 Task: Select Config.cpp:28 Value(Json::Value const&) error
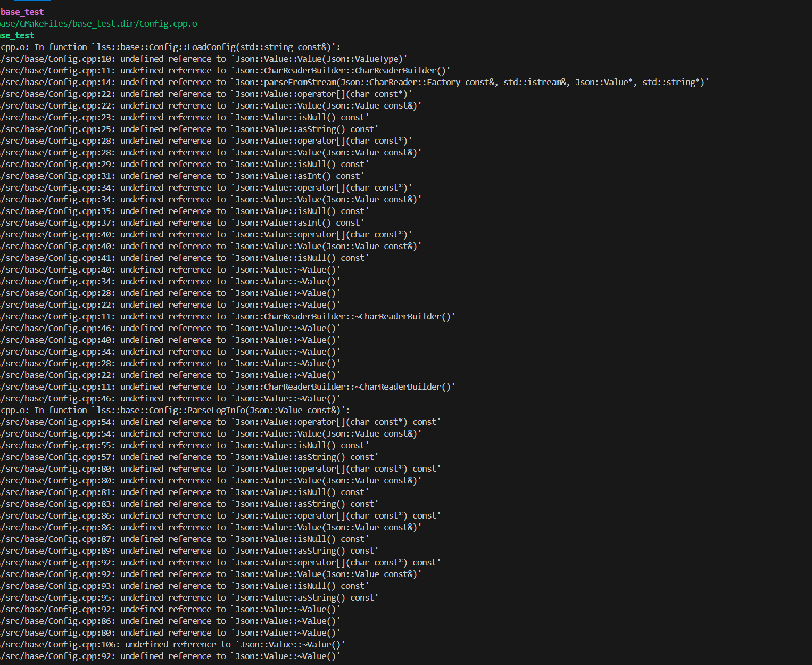[211, 152]
